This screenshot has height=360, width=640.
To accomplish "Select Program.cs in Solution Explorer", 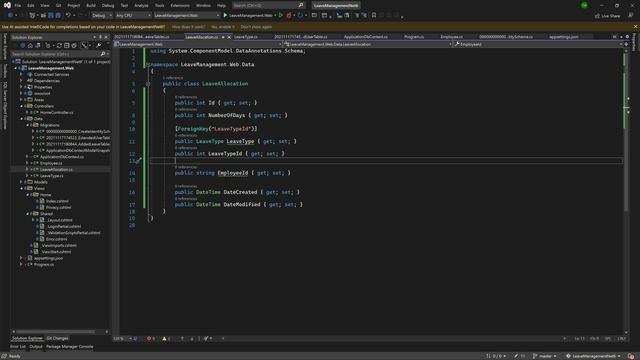I will pyautogui.click(x=44, y=264).
